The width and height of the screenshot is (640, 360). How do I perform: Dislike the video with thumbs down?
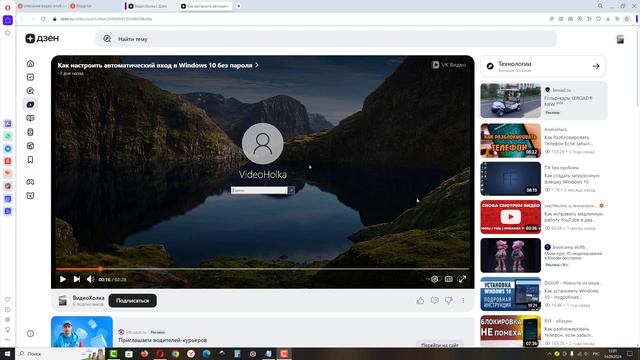[x=449, y=301]
